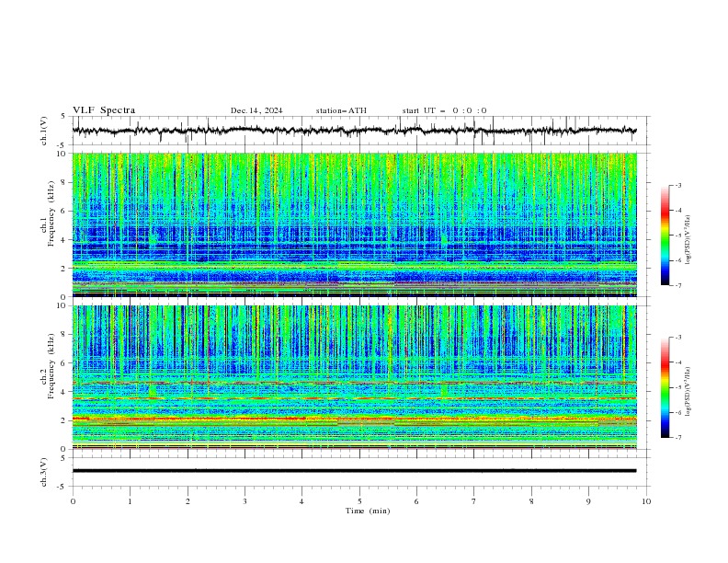The image size is (728, 563).
Task: Click the "ch.1(V)" axis label
Action: 44,131
